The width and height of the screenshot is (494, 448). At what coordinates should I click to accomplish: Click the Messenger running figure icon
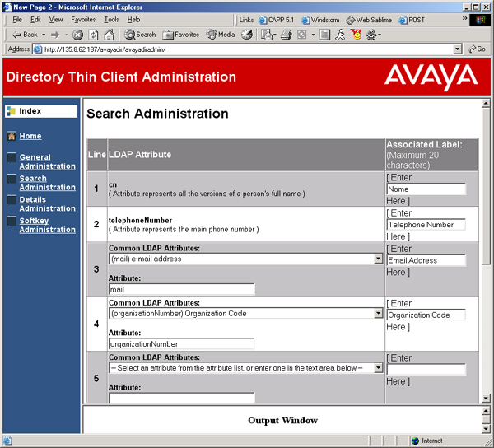coord(340,35)
